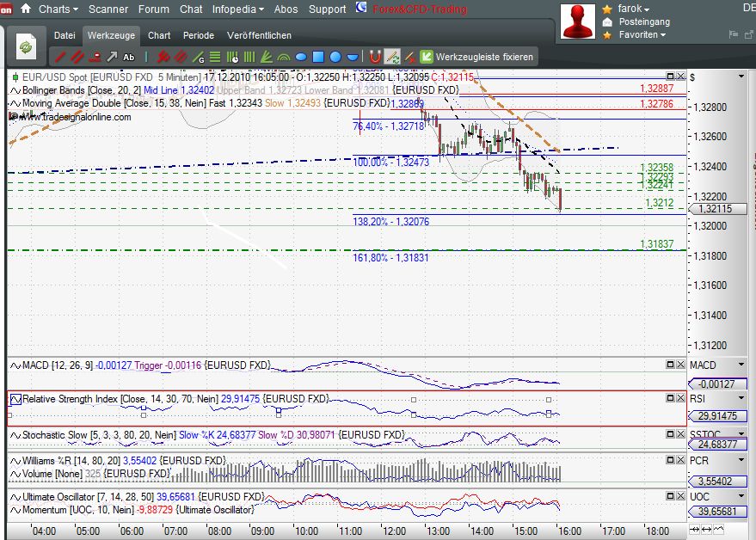Toggle the red magnet snap tool
Screen dimensions: 756x540
(x=375, y=57)
